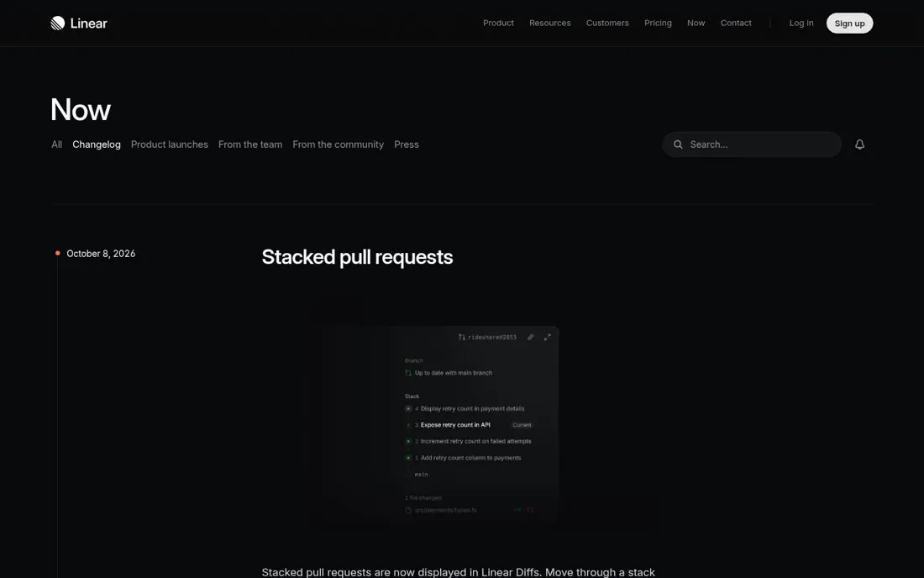This screenshot has width=924, height=578.
Task: Select "Increment retry count on failed attempts" item
Action: point(475,441)
